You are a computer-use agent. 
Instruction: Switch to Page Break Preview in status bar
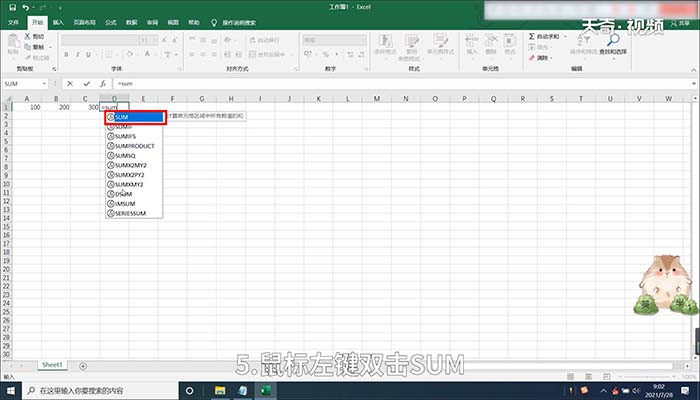click(606, 376)
